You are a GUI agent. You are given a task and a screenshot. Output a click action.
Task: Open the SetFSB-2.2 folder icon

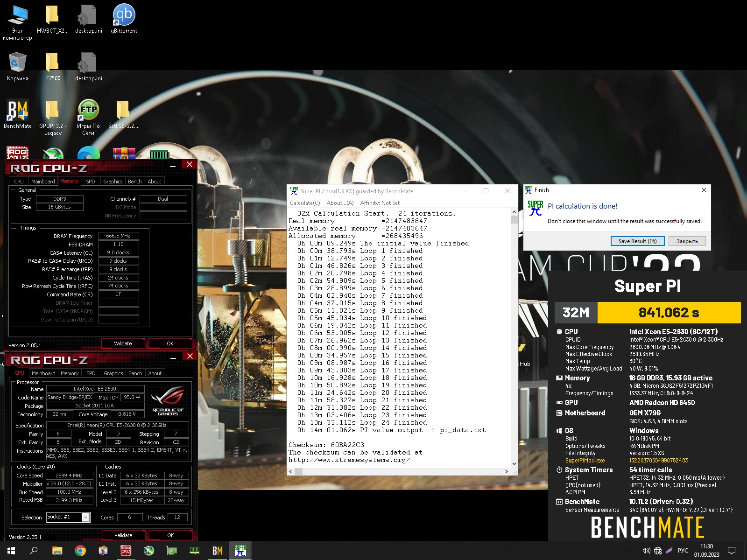coord(124,114)
